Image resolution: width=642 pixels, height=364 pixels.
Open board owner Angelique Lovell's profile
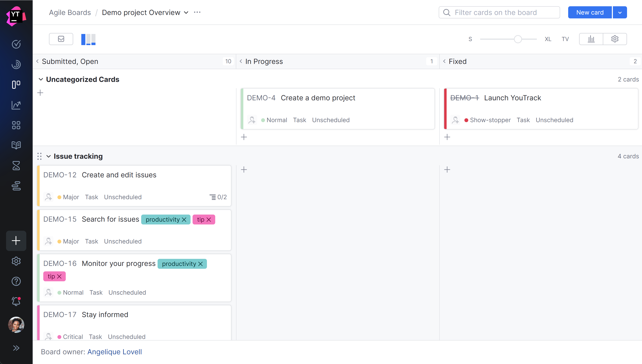tap(114, 352)
